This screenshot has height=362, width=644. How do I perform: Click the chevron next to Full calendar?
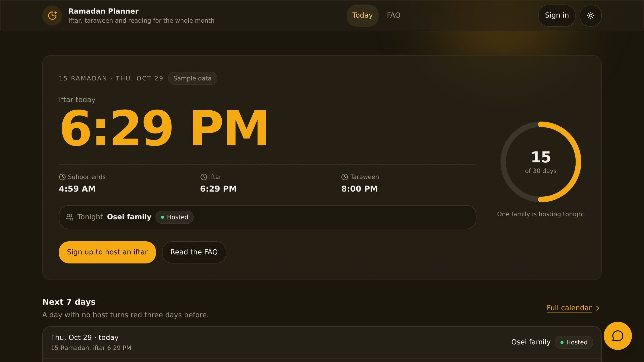pos(598,308)
